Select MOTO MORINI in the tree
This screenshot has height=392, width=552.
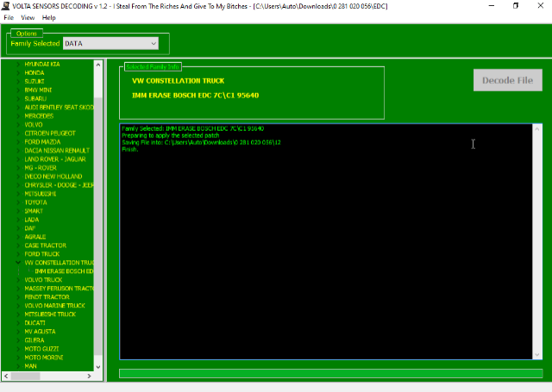click(44, 358)
